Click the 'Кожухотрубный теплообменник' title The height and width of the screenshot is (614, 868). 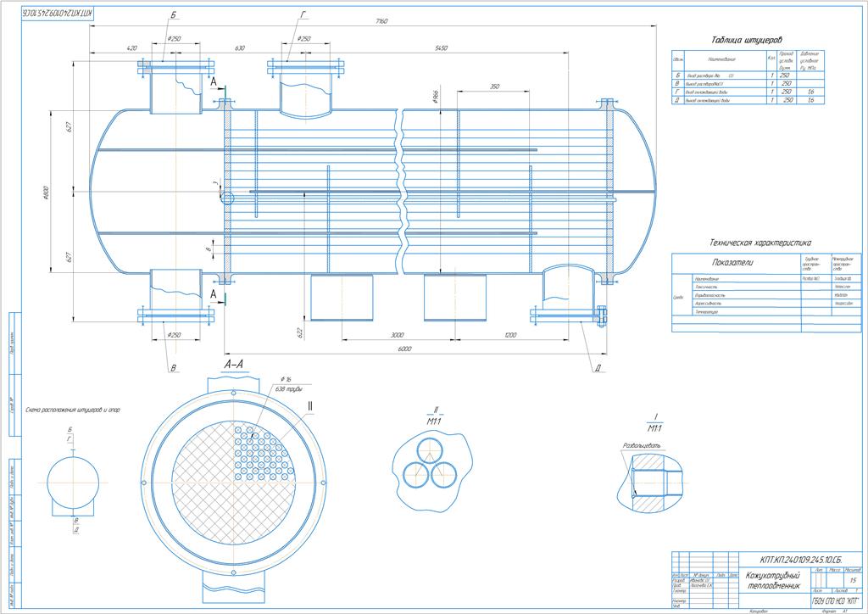click(775, 580)
